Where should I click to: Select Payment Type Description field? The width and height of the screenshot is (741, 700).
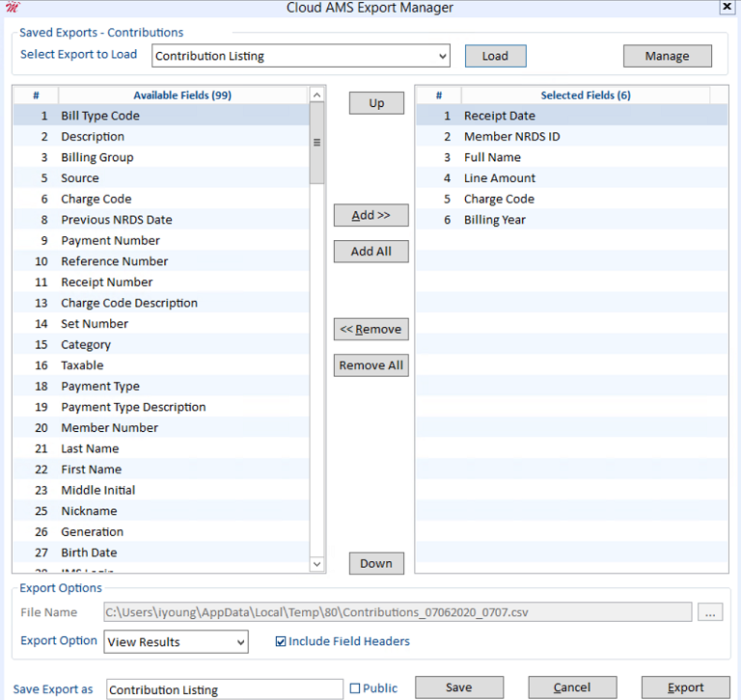[x=161, y=407]
